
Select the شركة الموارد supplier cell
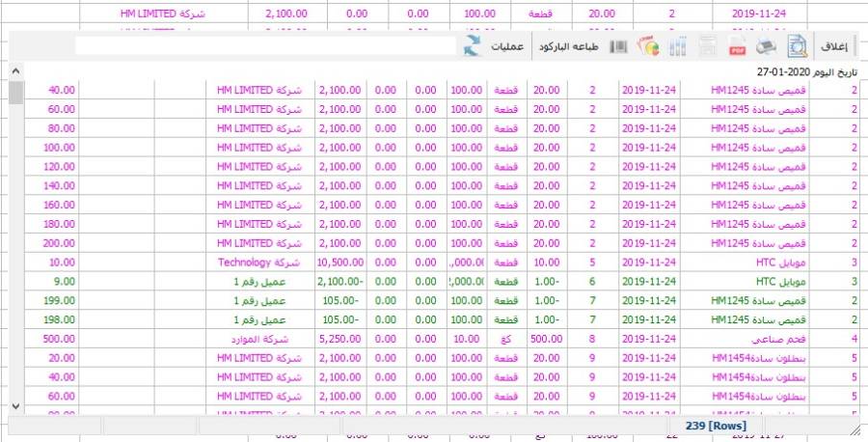coord(259,339)
